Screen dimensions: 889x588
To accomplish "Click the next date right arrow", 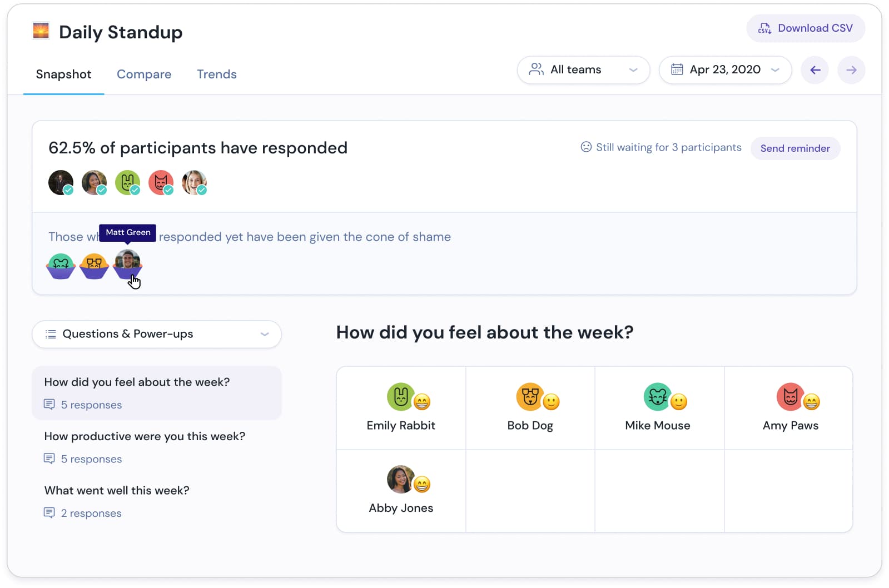I will tap(851, 70).
